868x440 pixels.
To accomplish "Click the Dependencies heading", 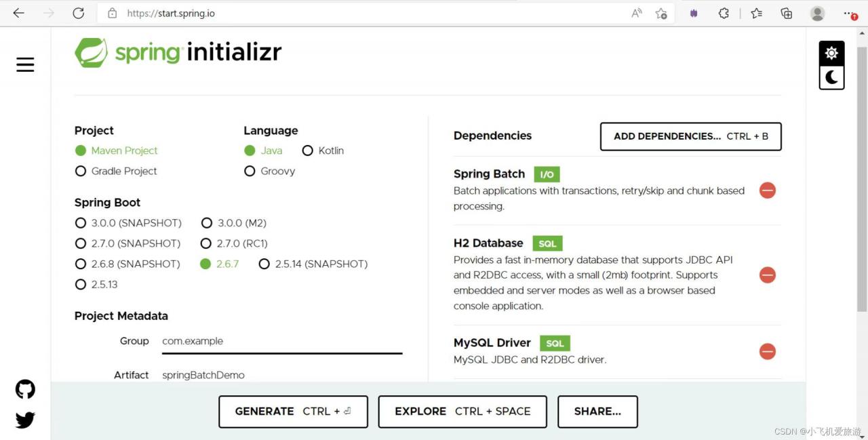I will [x=492, y=136].
